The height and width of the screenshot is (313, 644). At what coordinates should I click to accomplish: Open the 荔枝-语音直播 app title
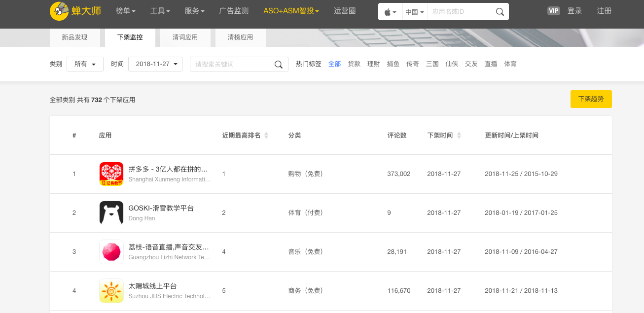(x=169, y=247)
